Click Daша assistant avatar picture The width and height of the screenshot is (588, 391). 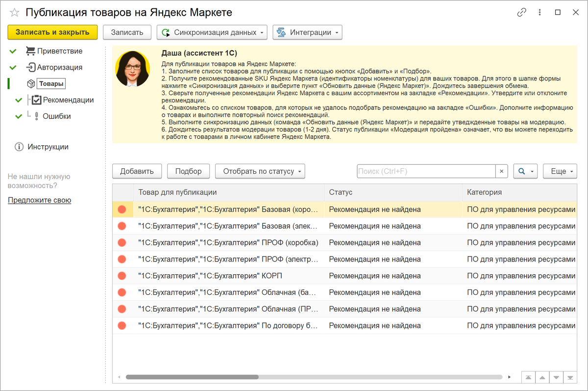(132, 69)
